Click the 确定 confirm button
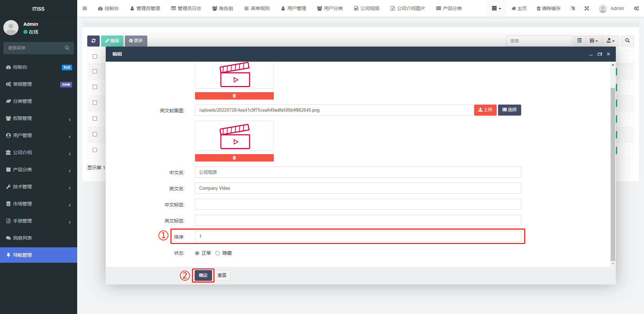Viewport: 644px width, 314px height. click(203, 275)
